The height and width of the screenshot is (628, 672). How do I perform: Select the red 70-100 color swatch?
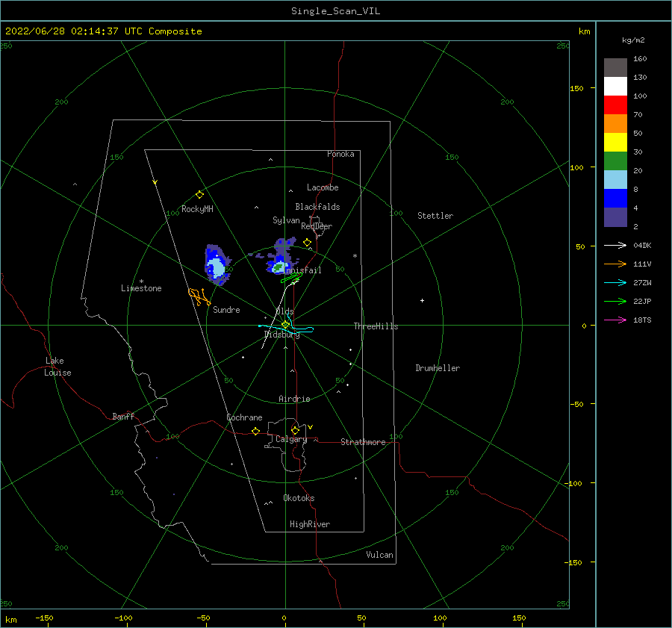point(615,105)
